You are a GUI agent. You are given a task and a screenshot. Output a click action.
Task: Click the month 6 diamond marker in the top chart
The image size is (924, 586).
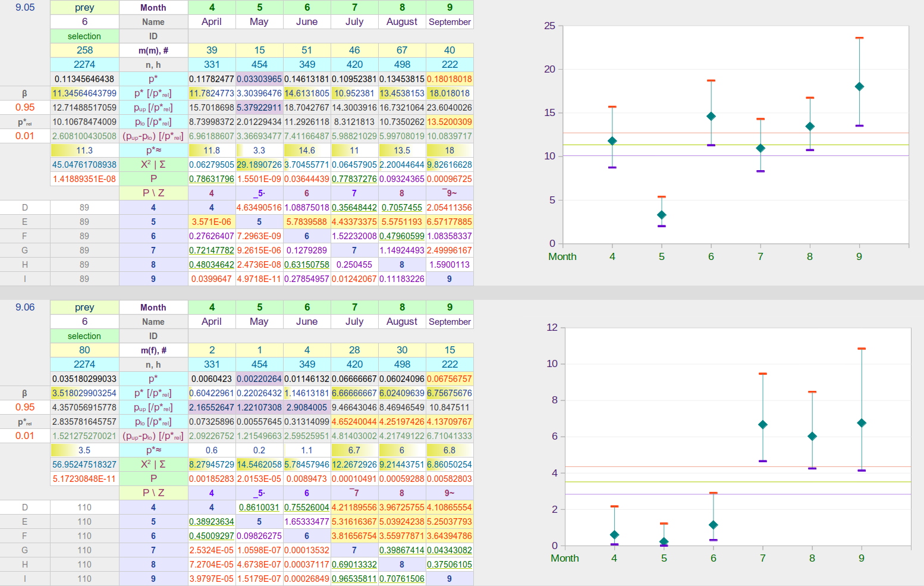711,117
